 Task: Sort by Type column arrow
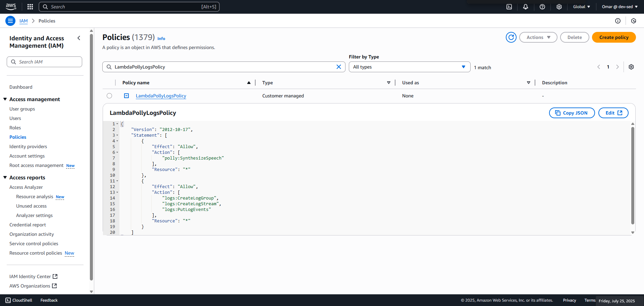coord(389,83)
